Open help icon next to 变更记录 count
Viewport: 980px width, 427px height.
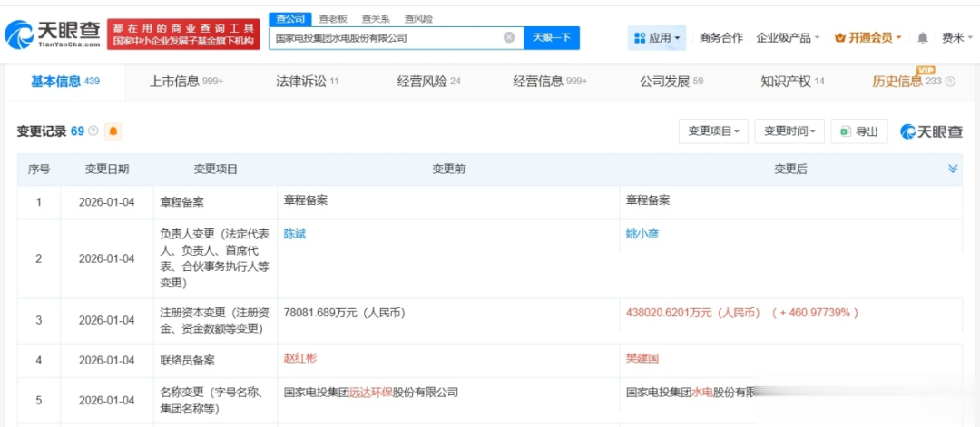pos(93,131)
